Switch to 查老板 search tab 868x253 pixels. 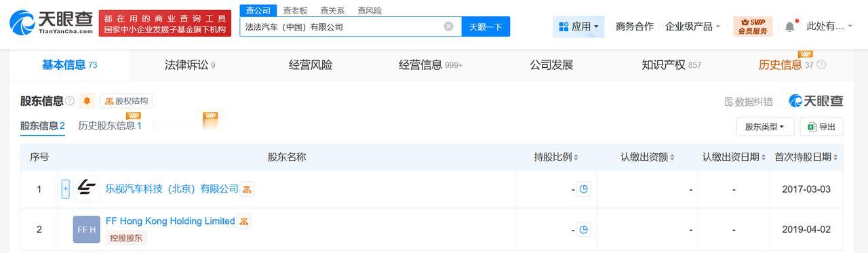point(295,10)
